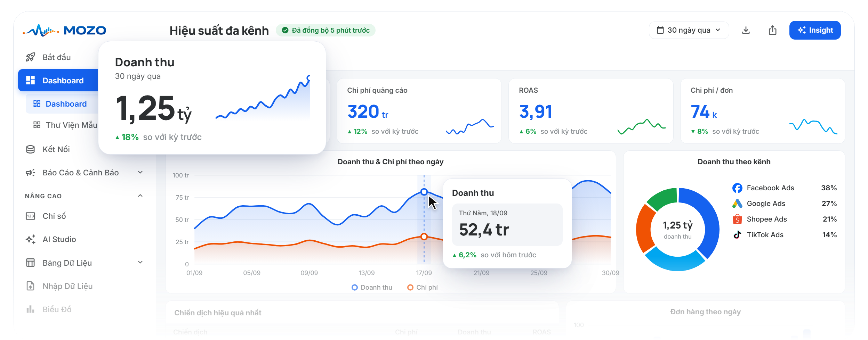Image resolution: width=868 pixels, height=340 pixels.
Task: Click the 18% growth indicator in Doanh thu card
Action: [x=127, y=137]
